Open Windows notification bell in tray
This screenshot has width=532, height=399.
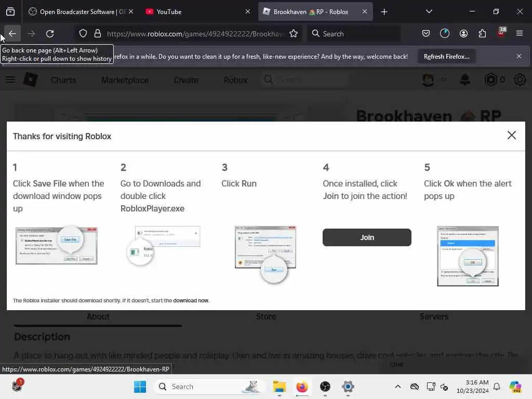pos(497,387)
